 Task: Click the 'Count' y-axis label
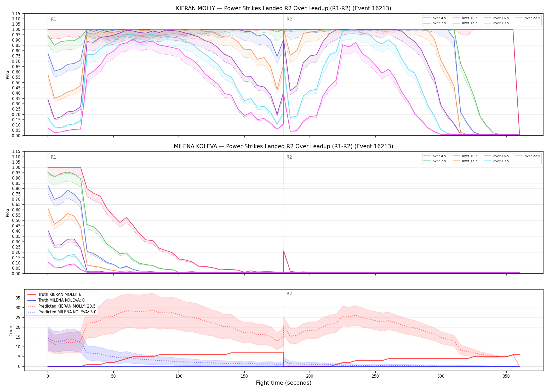pyautogui.click(x=11, y=330)
